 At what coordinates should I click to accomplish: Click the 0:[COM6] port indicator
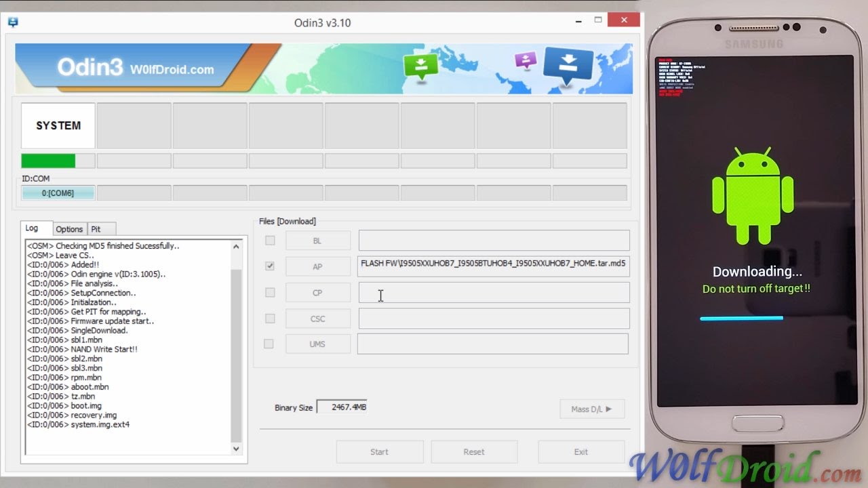pyautogui.click(x=58, y=193)
